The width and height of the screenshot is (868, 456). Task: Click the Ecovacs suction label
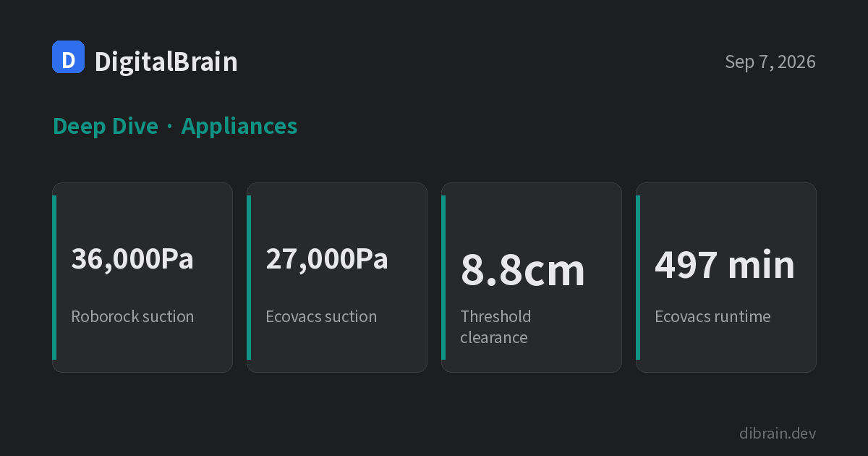(321, 316)
